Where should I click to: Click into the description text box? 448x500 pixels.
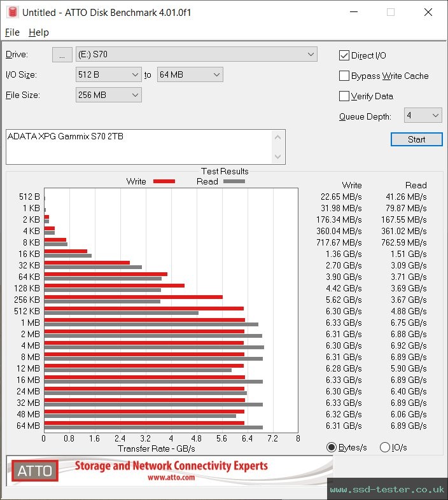coord(139,147)
